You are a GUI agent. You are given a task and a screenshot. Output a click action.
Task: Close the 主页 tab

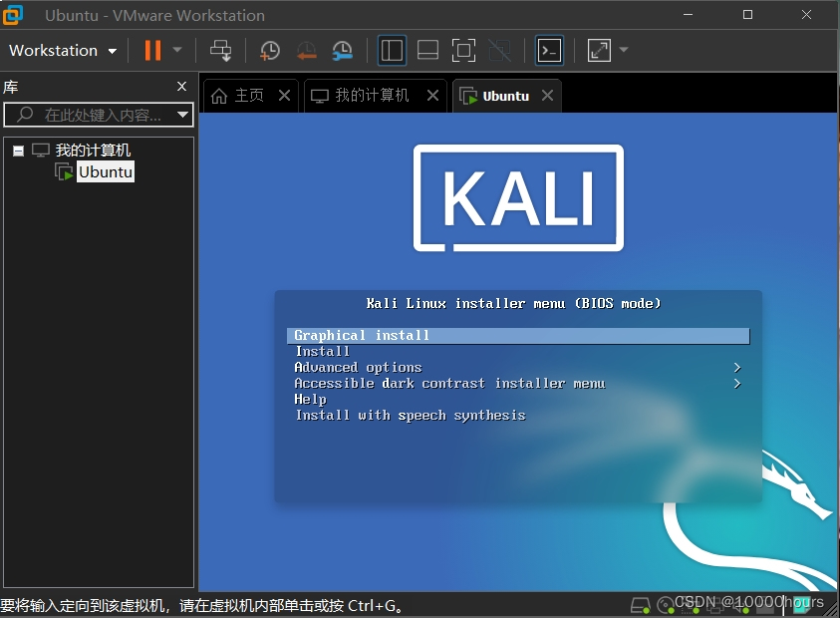284,96
